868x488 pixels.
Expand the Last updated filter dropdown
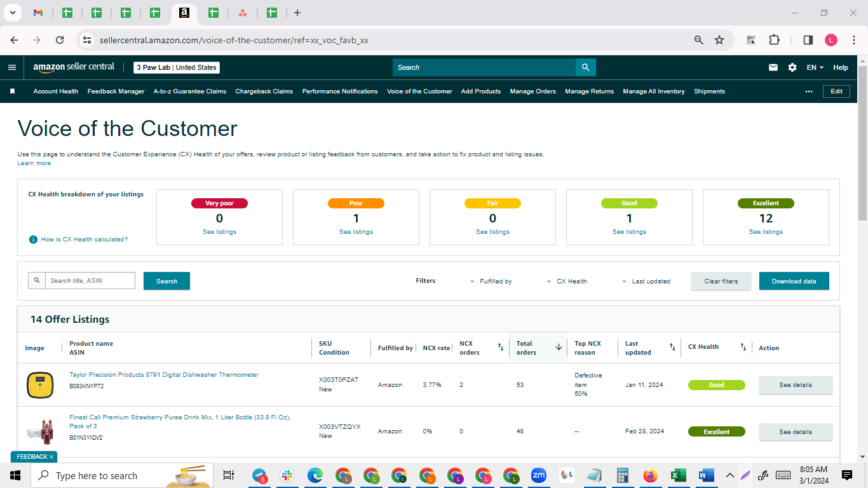coord(646,281)
